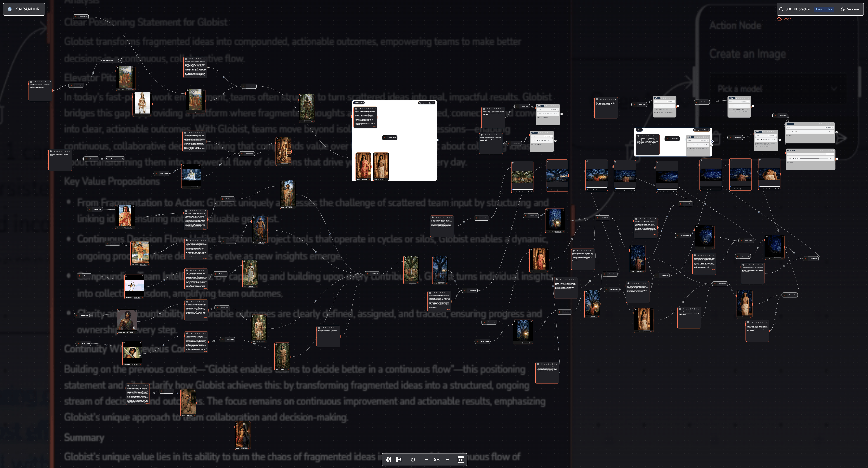Toggle the preview eye icon in bottom toolbar

(461, 460)
